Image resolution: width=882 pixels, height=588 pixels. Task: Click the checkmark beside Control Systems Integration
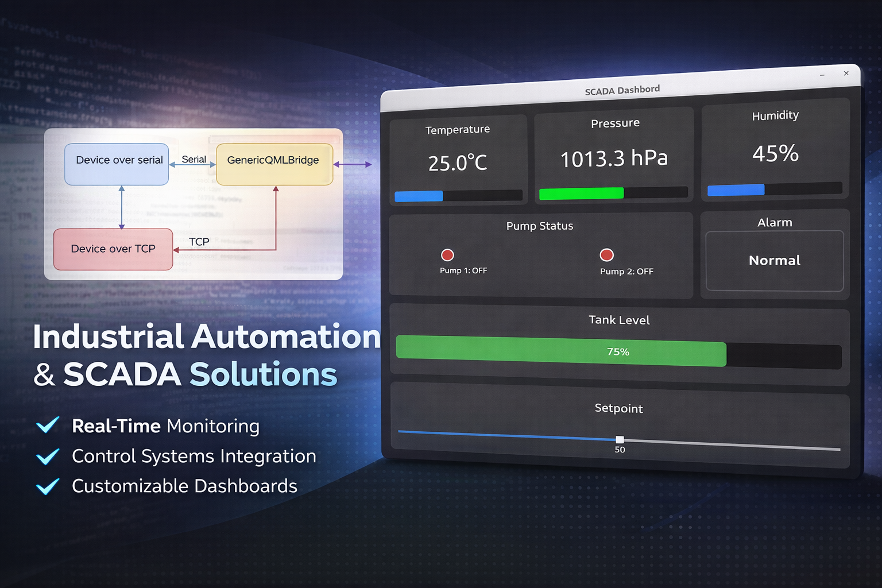pyautogui.click(x=48, y=456)
